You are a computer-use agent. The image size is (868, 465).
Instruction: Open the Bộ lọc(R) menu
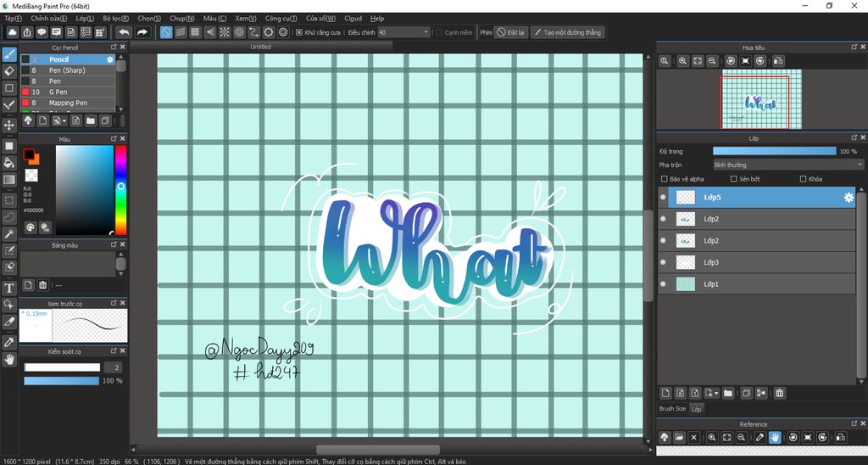115,19
